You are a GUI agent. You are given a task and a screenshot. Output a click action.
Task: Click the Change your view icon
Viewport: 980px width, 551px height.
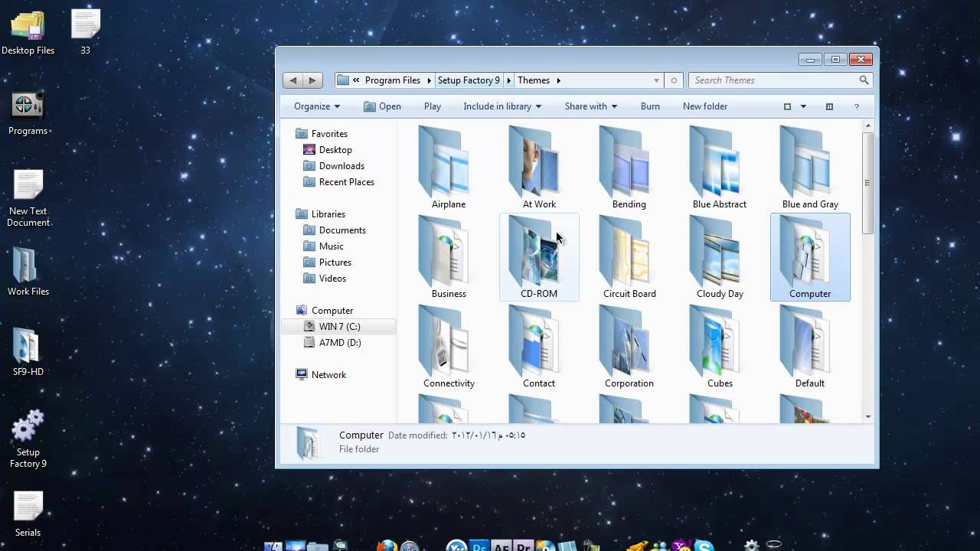click(x=787, y=106)
